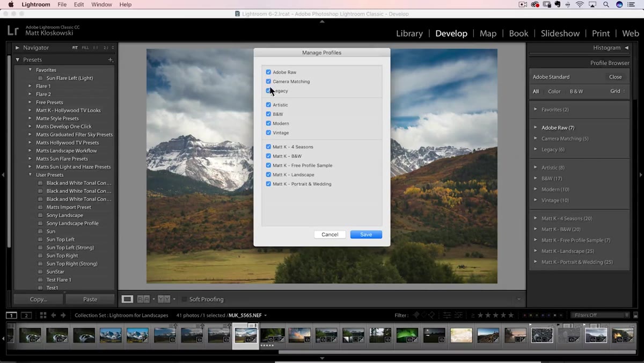The height and width of the screenshot is (363, 644).
Task: Switch to the Library module
Action: pyautogui.click(x=409, y=33)
